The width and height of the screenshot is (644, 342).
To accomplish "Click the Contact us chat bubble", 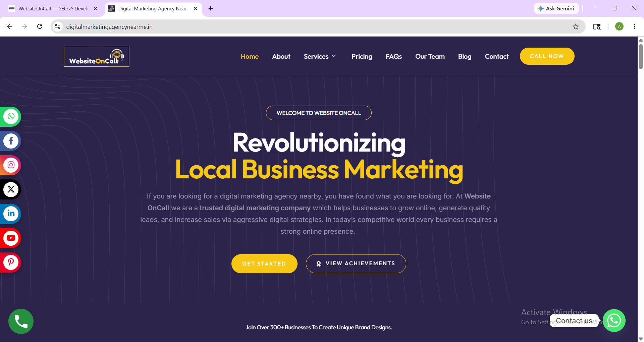I will click(574, 321).
